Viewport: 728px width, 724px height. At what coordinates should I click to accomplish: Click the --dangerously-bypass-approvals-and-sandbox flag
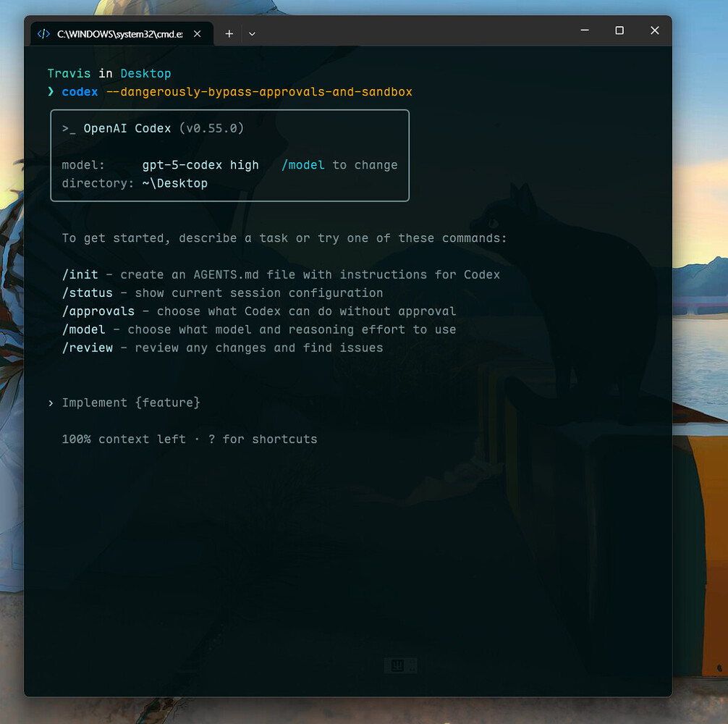click(x=259, y=92)
